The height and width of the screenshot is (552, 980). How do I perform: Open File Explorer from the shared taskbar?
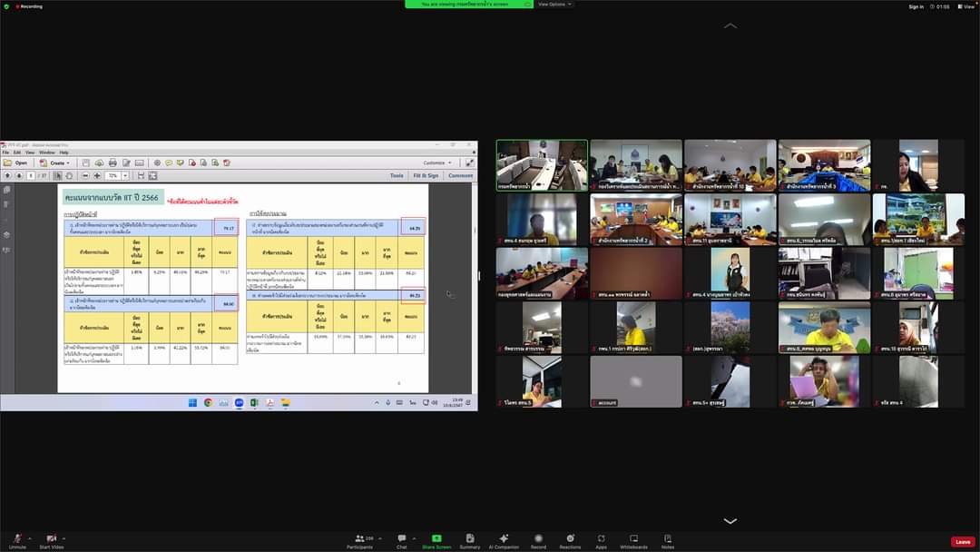pos(286,403)
